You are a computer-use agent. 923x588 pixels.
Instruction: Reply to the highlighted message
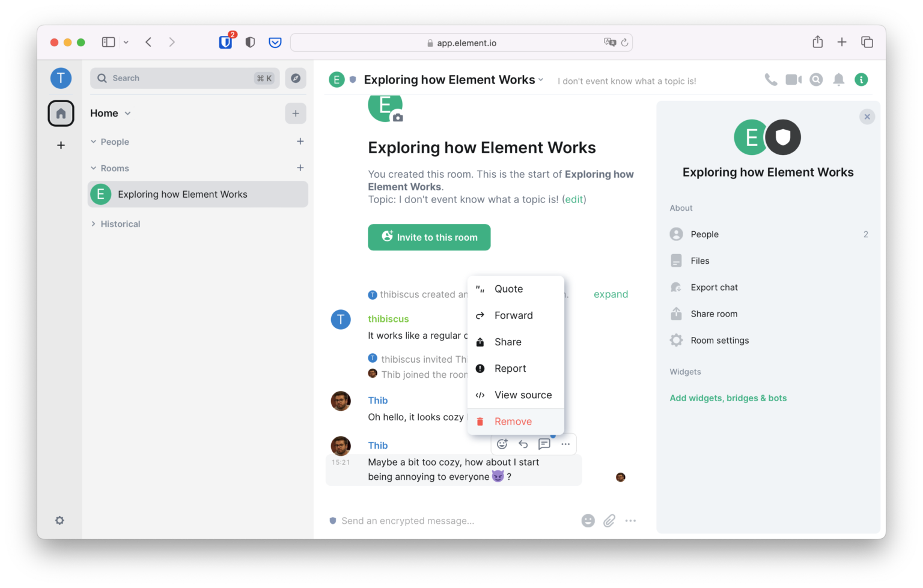pyautogui.click(x=523, y=443)
